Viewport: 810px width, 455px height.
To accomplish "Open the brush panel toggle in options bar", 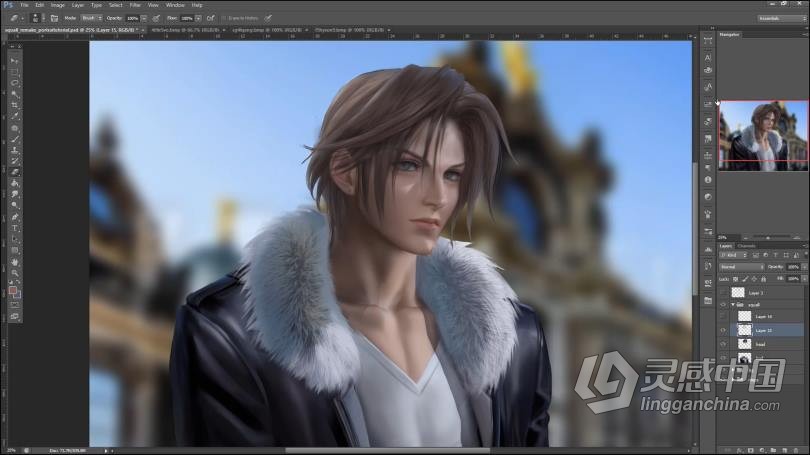I will [54, 18].
